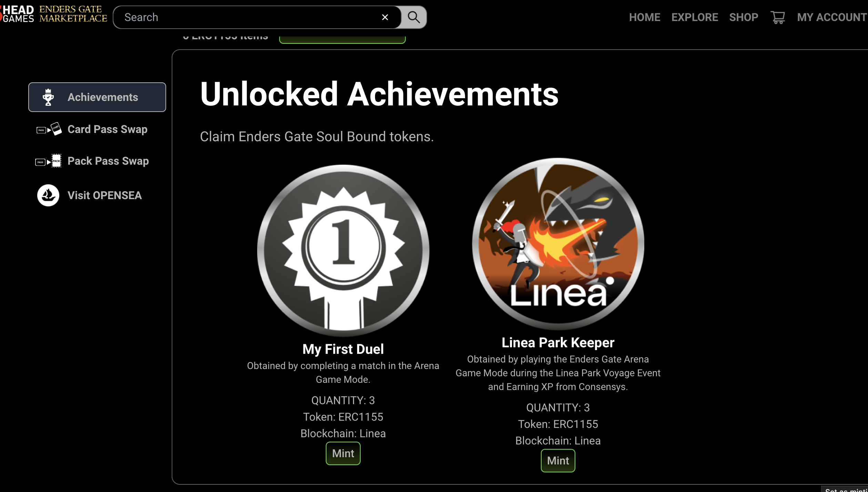This screenshot has width=868, height=492.
Task: Go to the HOME menu item
Action: [x=645, y=17]
